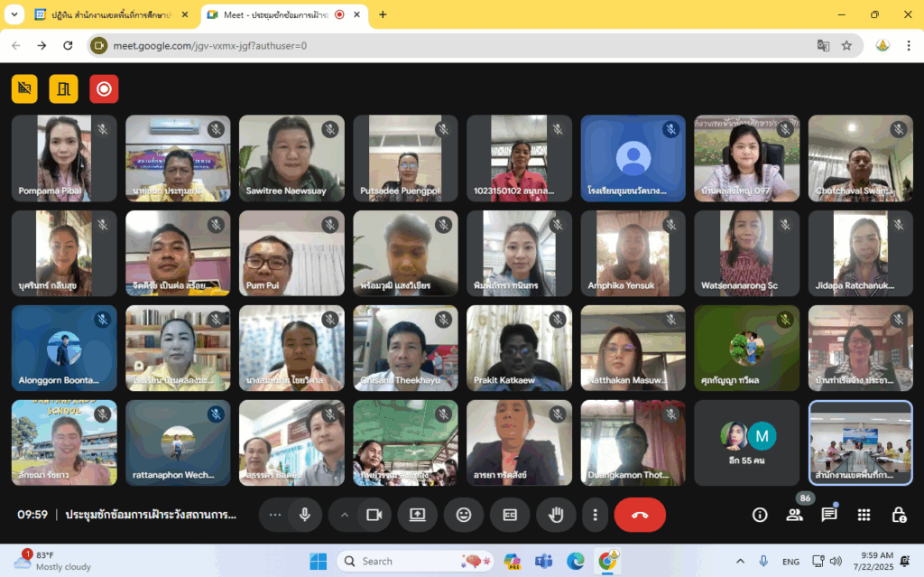Select Pum Pui video tile
This screenshot has height=577, width=924.
(x=291, y=253)
